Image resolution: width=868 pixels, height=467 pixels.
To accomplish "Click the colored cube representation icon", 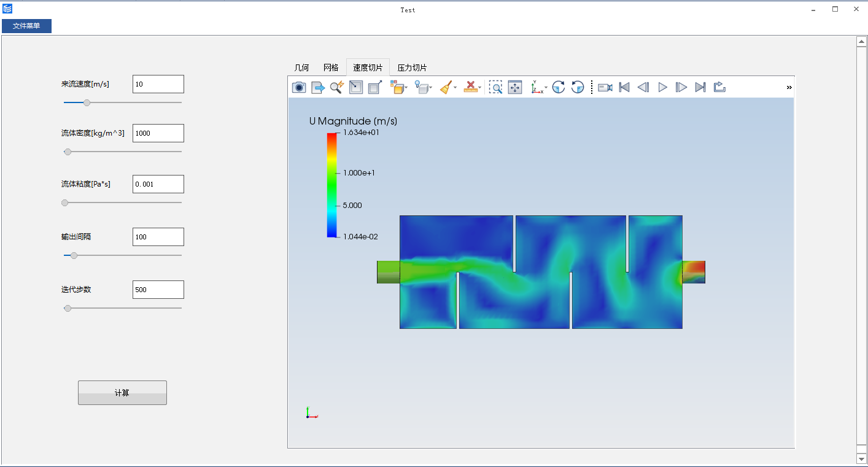I will click(x=397, y=87).
